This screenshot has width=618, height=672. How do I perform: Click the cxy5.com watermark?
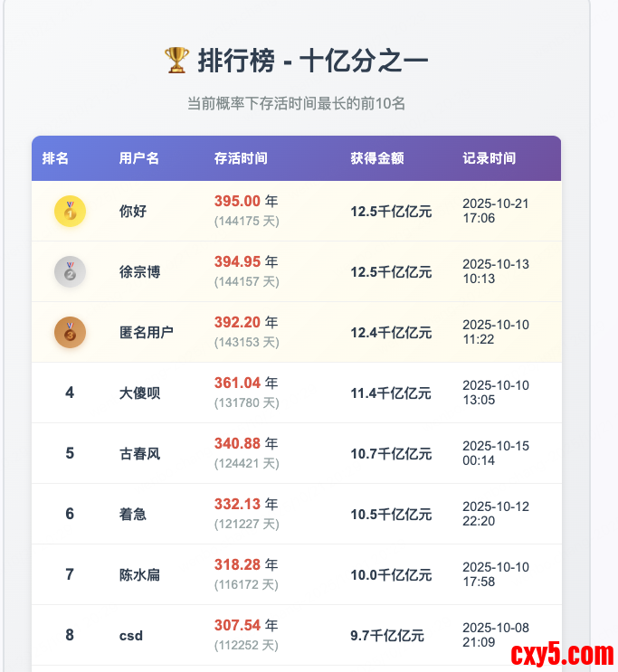coord(562,653)
